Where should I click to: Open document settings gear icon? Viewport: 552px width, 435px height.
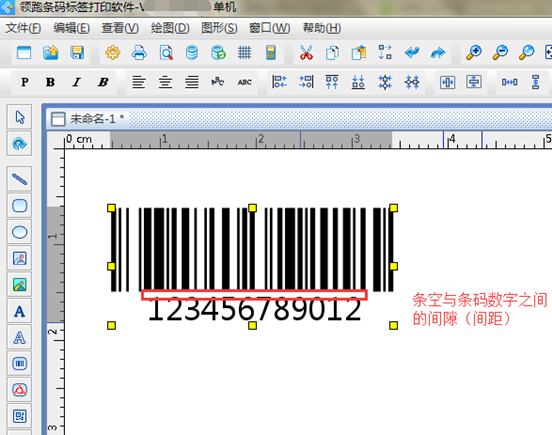(113, 53)
